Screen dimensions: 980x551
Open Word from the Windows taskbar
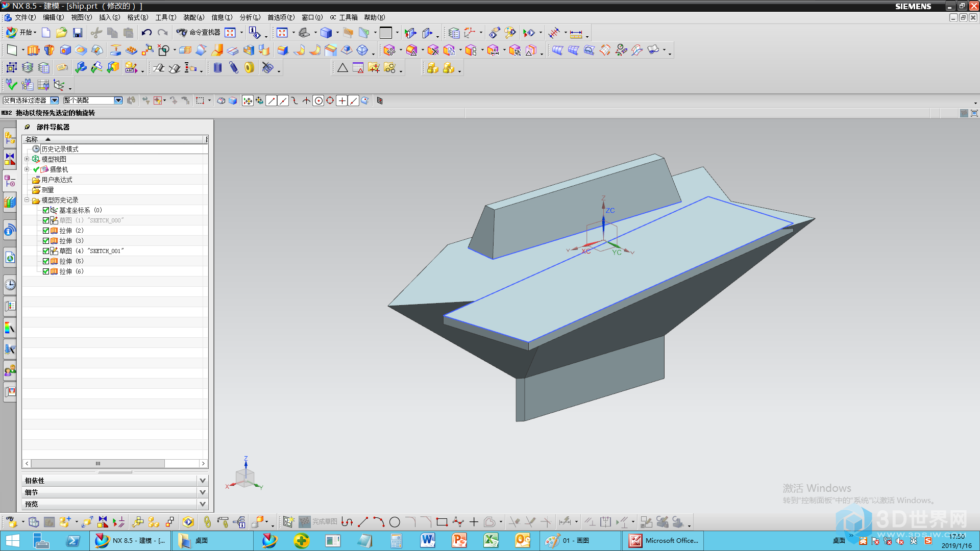[x=428, y=540]
